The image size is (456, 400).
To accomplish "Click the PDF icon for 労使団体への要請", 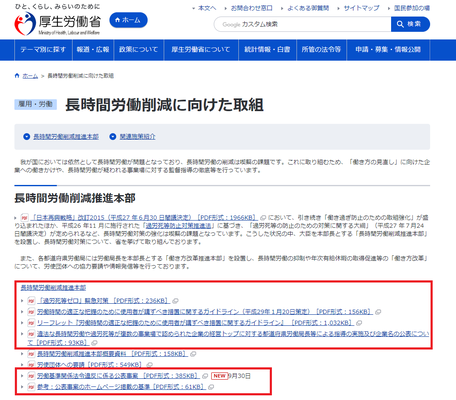I will click(31, 365).
